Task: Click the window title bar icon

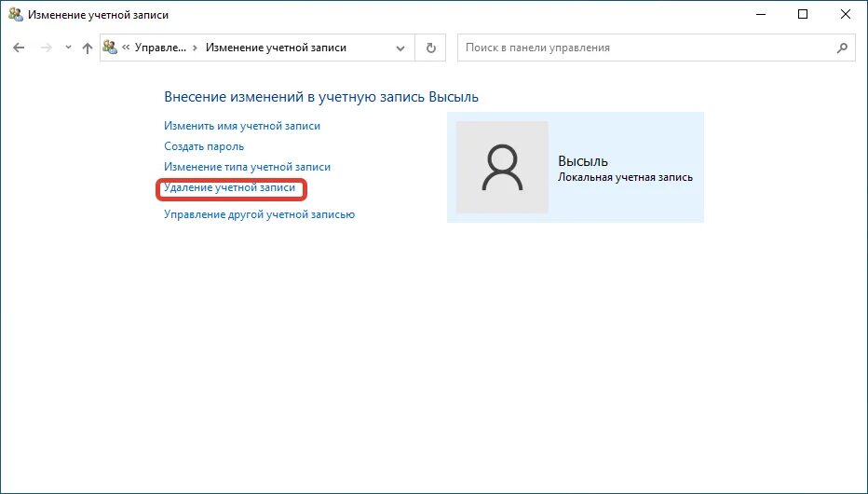Action: click(16, 15)
